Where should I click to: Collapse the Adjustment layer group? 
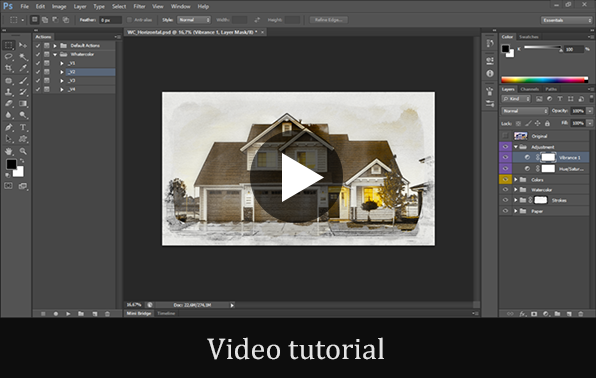tap(516, 147)
